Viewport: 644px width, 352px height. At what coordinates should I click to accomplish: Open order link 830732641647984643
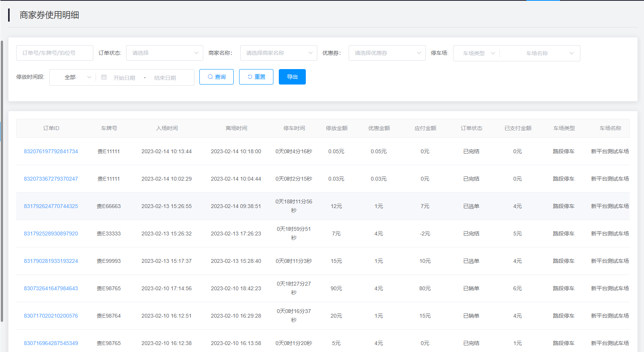(51, 288)
